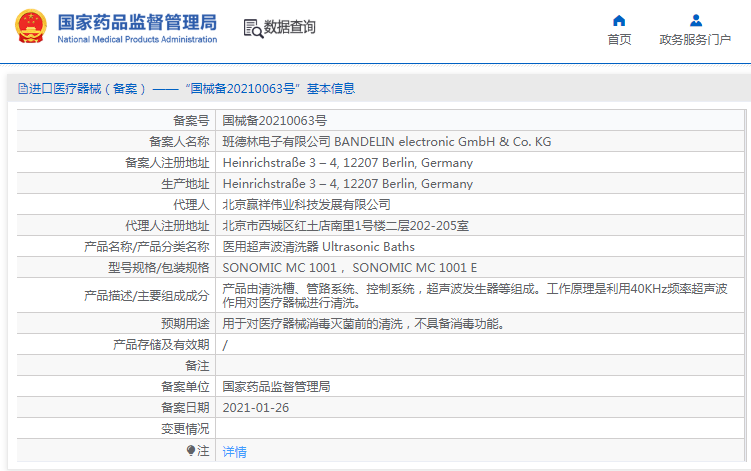Click the 型号规格/包装规格 label
Viewport: 751px width, 471px height.
coord(159,268)
